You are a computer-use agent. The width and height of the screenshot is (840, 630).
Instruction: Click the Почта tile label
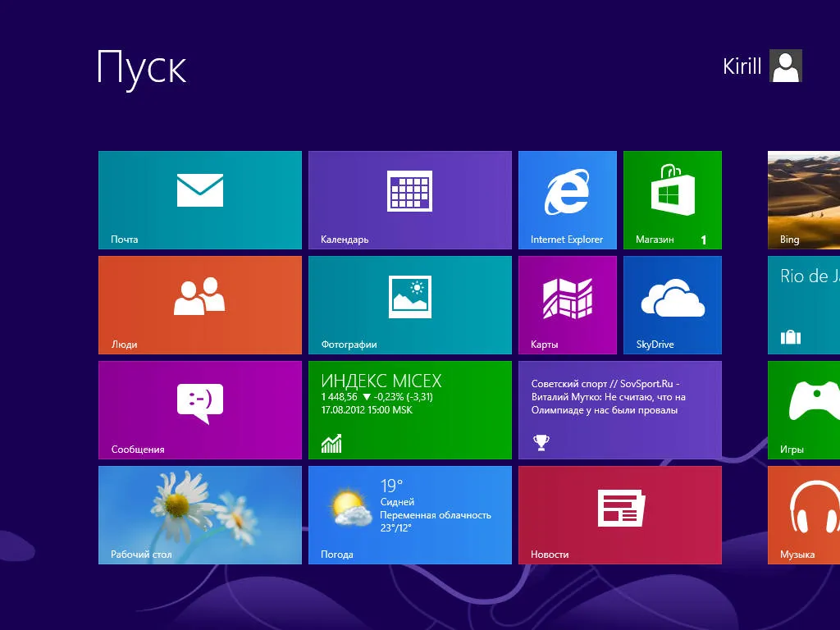(125, 240)
